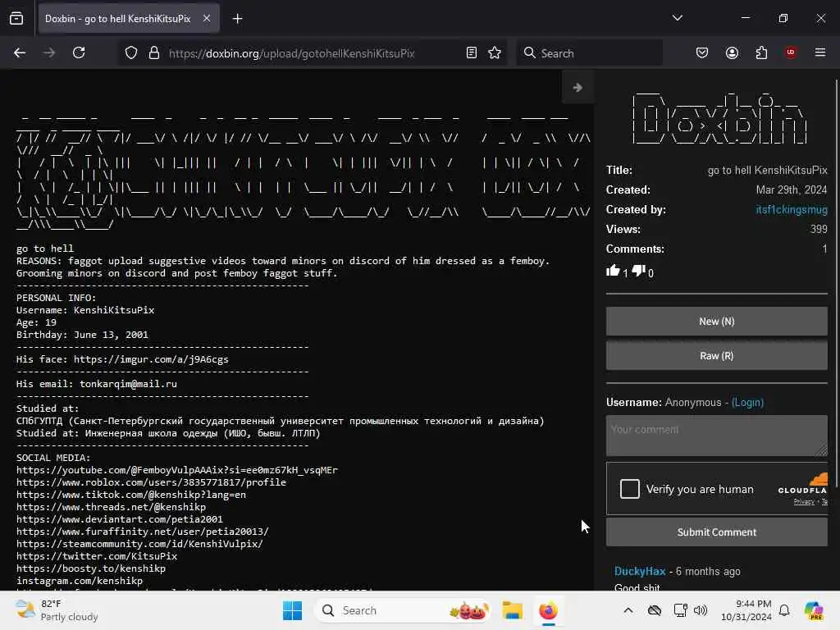Show site security padlock info
The height and width of the screenshot is (630, 840).
pos(154,53)
